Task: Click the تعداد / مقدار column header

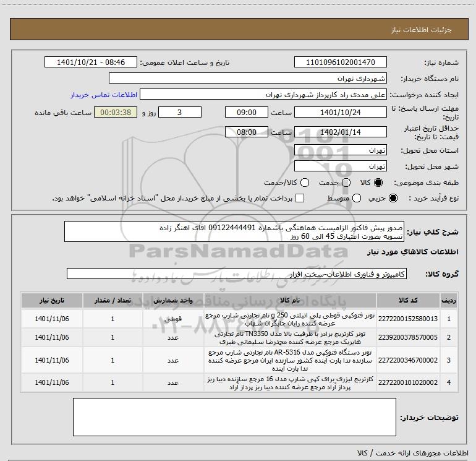Action: pos(113,300)
